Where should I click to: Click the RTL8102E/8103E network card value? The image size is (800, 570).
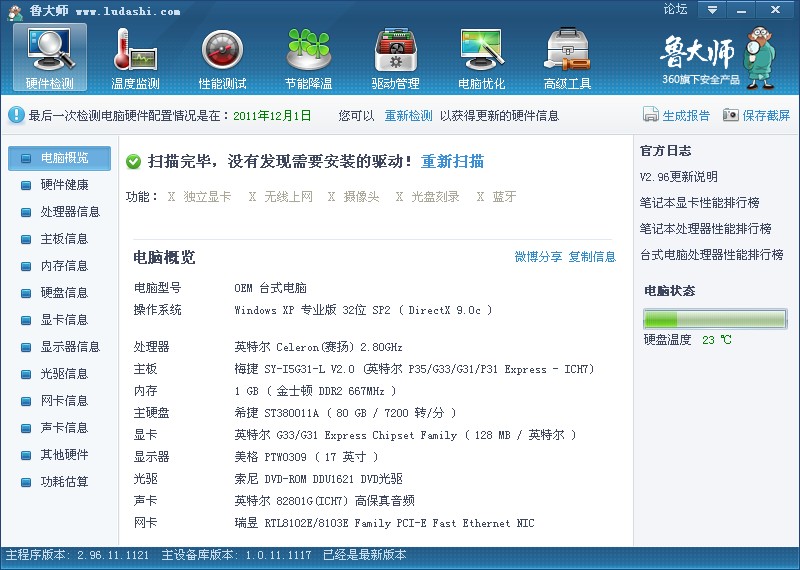tap(384, 523)
